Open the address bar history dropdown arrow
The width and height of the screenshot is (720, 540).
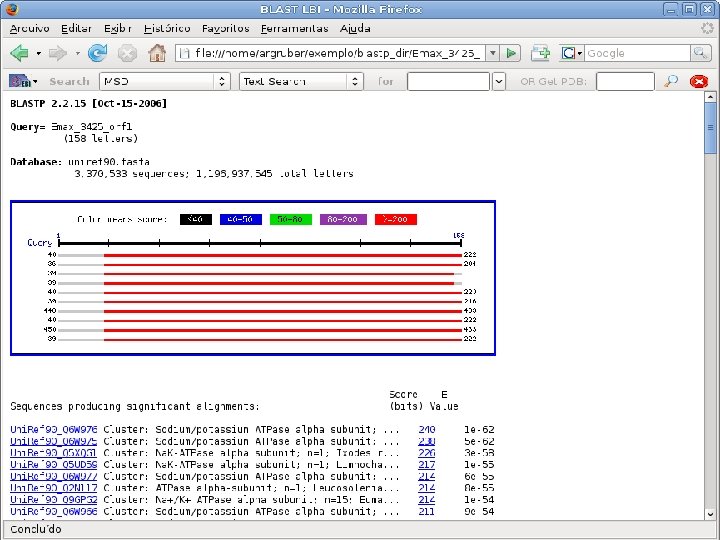click(x=493, y=53)
